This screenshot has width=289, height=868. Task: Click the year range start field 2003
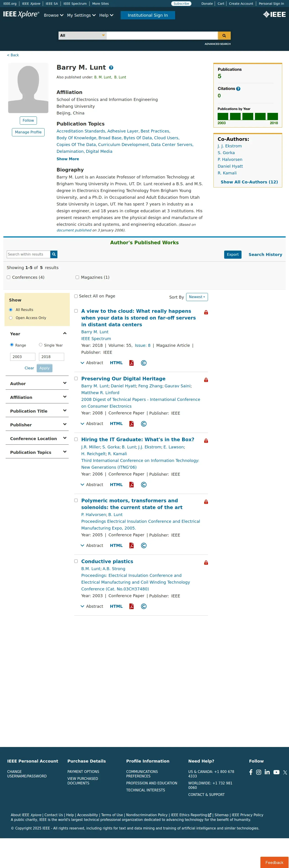point(23,357)
